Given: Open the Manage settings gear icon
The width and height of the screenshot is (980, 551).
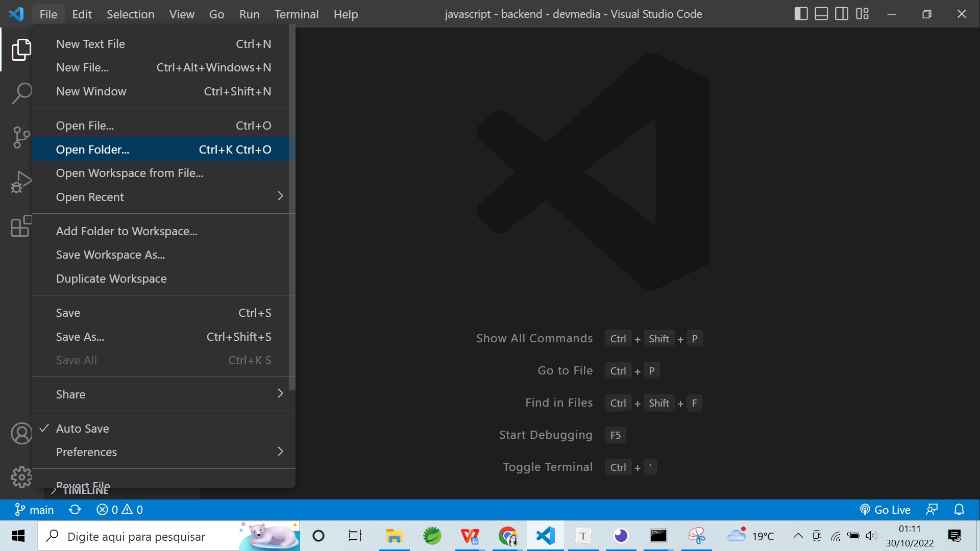Looking at the screenshot, I should (x=21, y=477).
